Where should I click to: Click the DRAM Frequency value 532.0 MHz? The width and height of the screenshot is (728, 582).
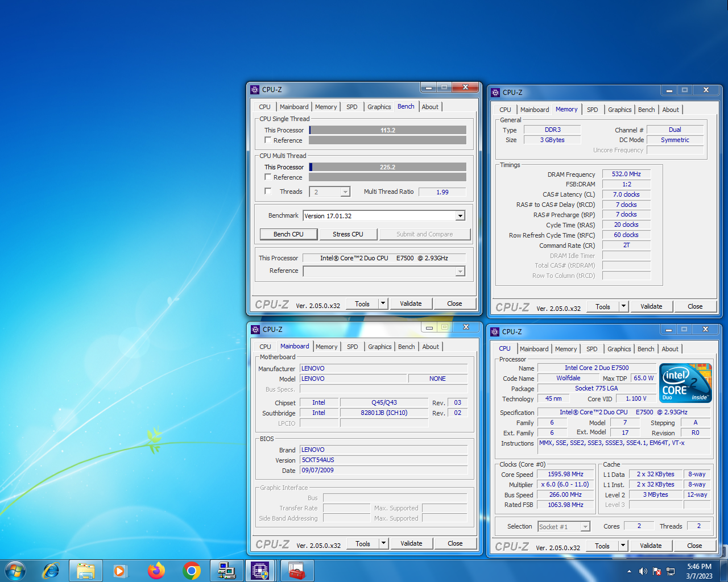tap(626, 174)
